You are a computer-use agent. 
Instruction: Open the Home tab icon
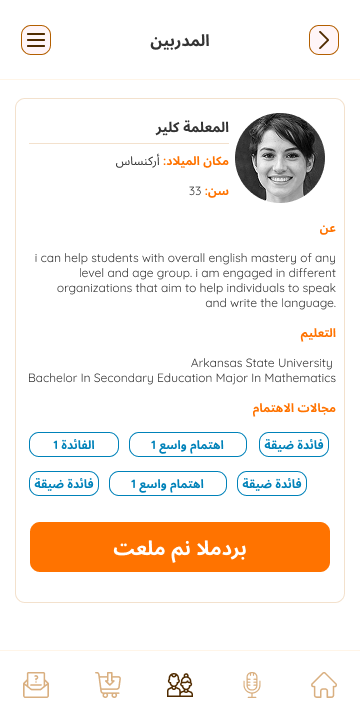[x=324, y=685]
